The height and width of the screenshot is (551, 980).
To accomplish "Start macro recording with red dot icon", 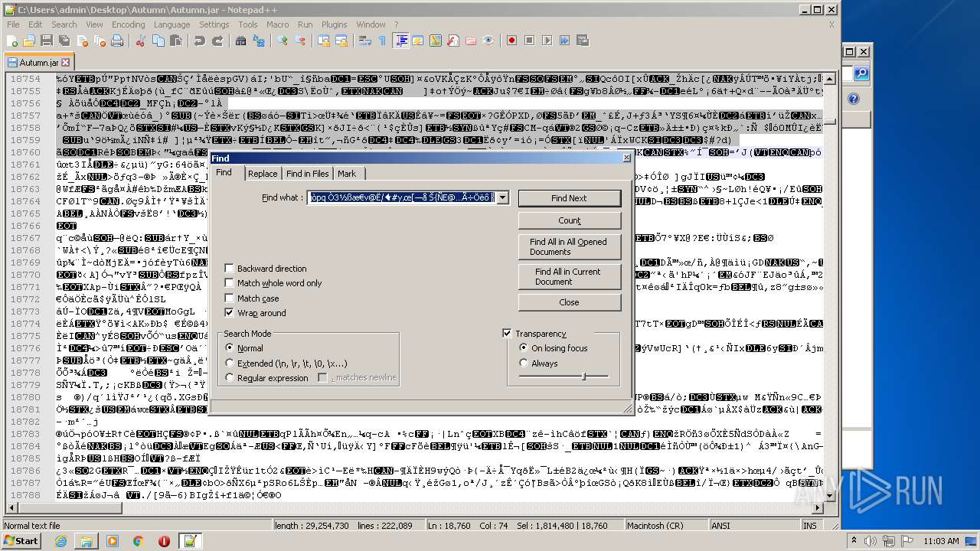I will pyautogui.click(x=512, y=41).
